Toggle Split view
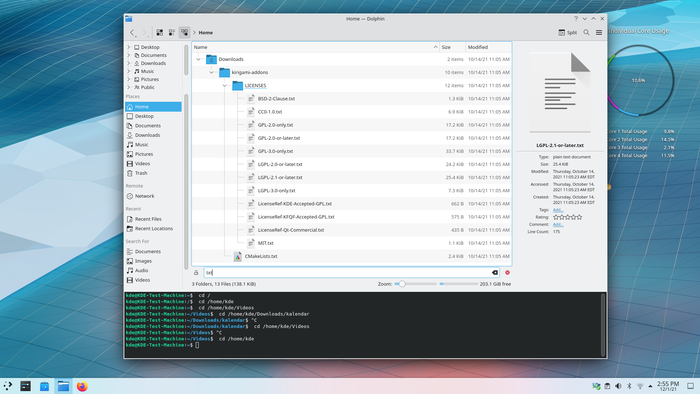The image size is (700, 394). coord(568,33)
